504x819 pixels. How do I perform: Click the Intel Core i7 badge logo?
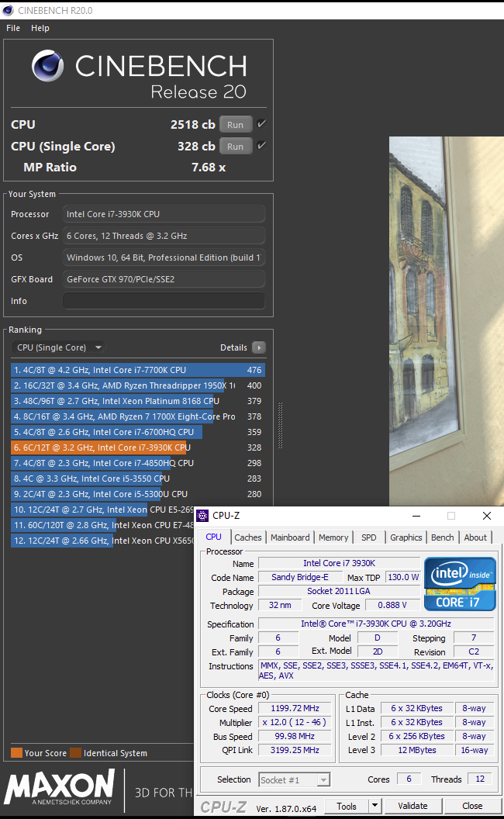pyautogui.click(x=460, y=584)
